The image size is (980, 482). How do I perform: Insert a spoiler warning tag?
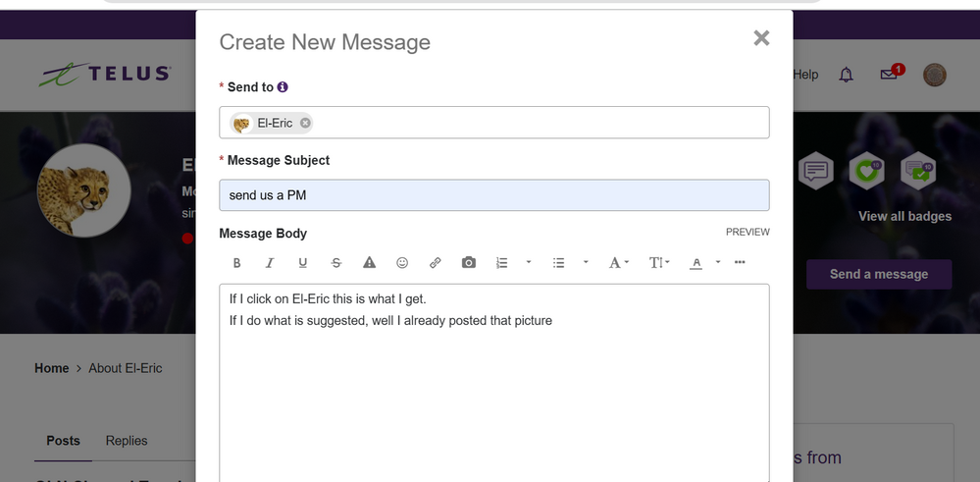coord(370,263)
